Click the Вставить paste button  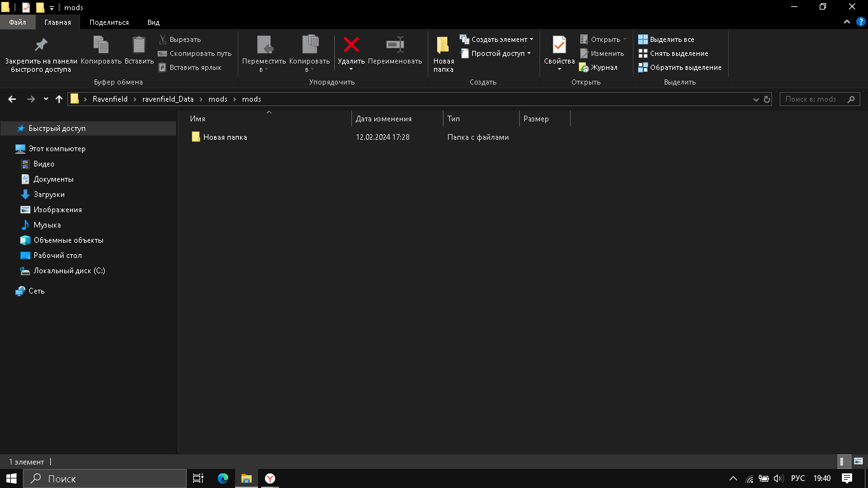pyautogui.click(x=139, y=51)
